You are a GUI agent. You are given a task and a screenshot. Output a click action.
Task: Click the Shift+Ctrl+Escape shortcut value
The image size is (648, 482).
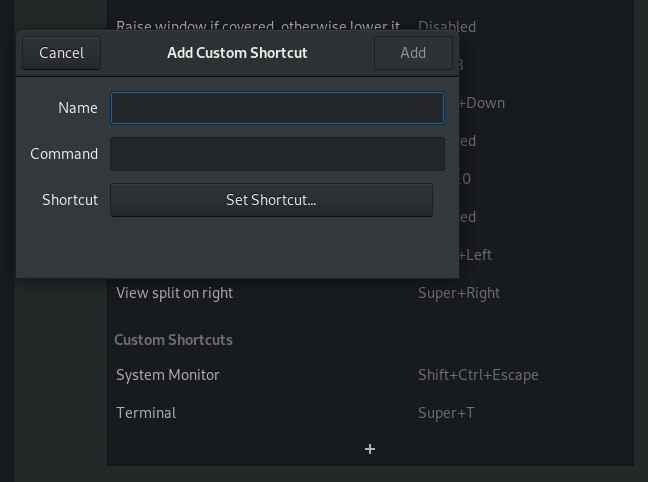pyautogui.click(x=478, y=375)
